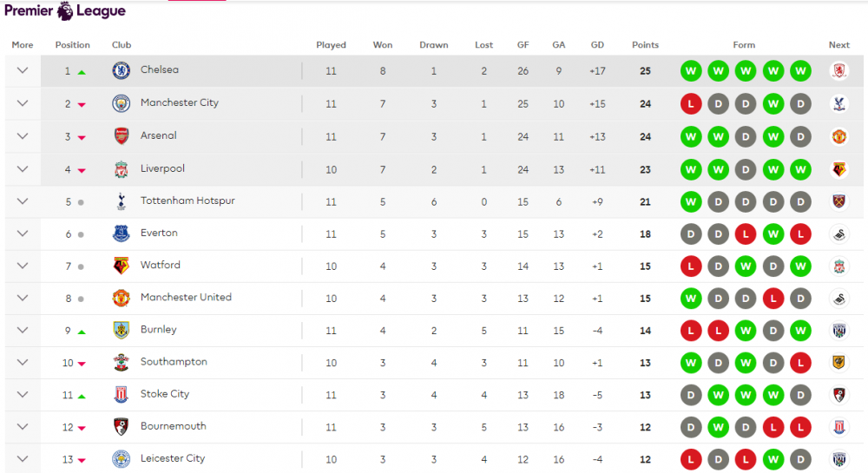The image size is (868, 473).
Task: Click Manchester City's red loss form circle
Action: (x=691, y=103)
